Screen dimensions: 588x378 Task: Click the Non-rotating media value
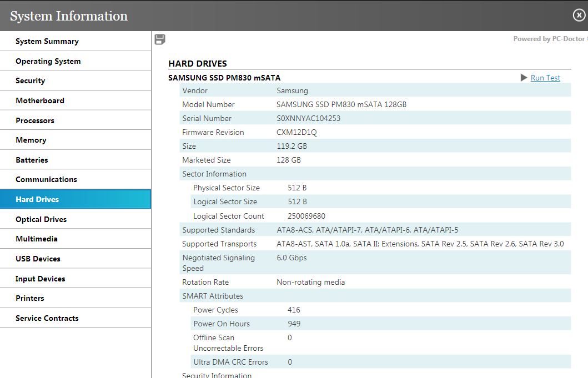click(x=311, y=282)
